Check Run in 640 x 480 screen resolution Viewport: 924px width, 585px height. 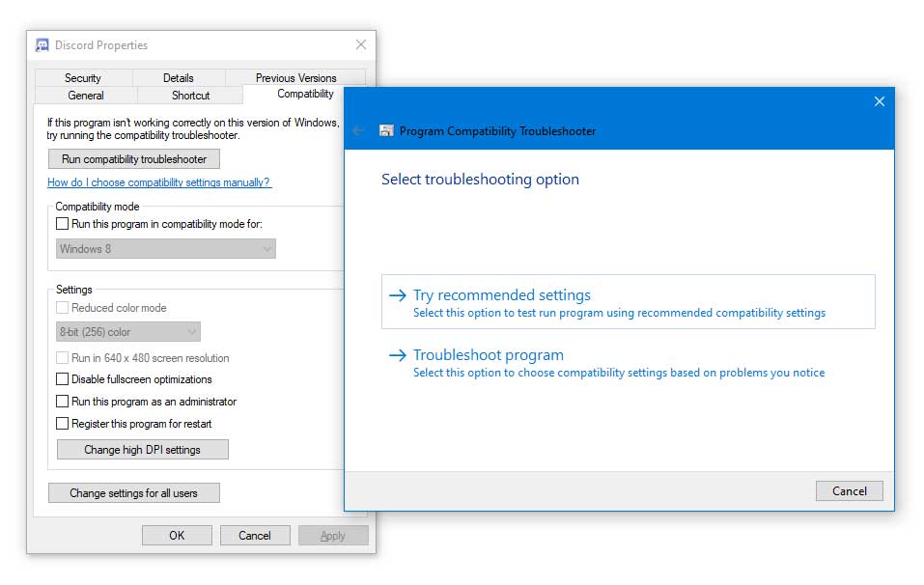pyautogui.click(x=62, y=357)
